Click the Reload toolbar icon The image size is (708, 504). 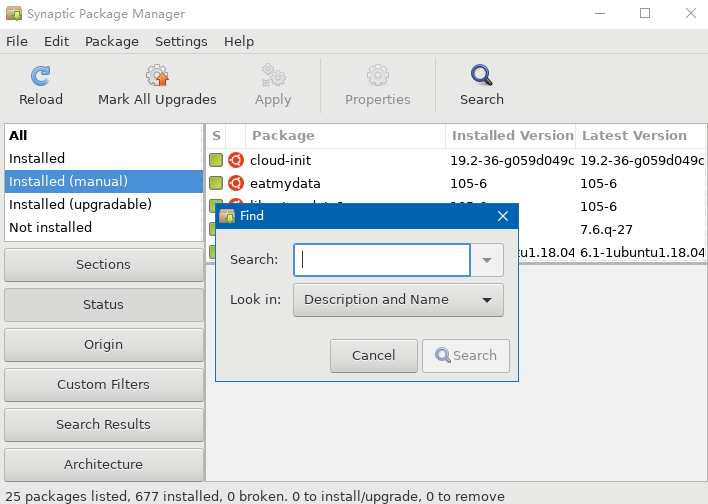41,76
